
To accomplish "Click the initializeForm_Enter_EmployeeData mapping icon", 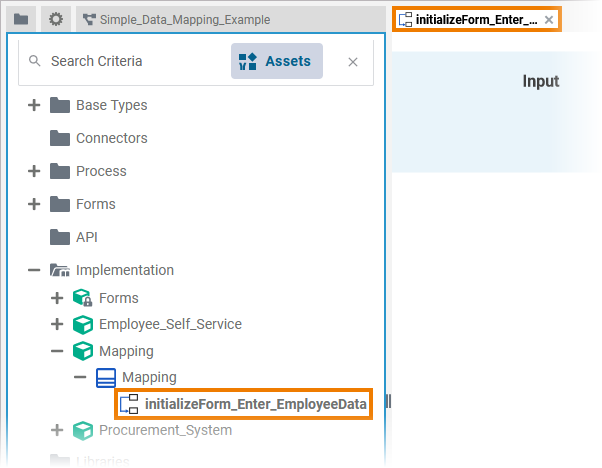I will coord(129,404).
